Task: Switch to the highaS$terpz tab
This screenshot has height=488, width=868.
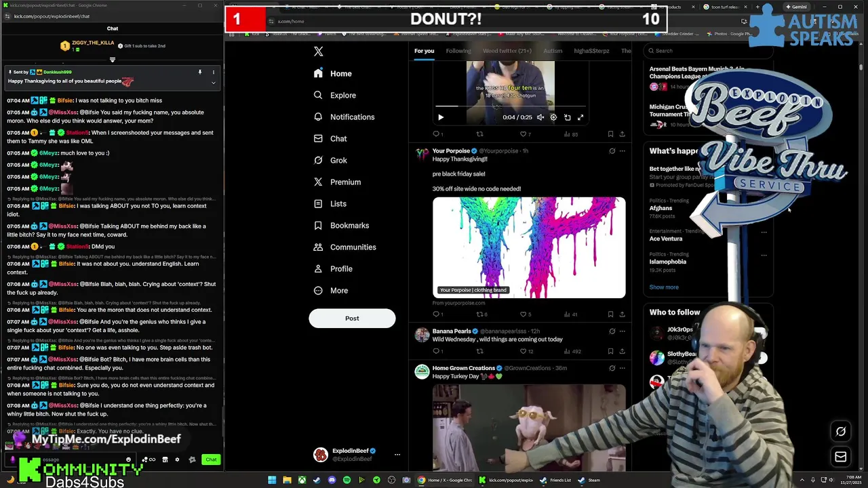Action: click(x=591, y=51)
